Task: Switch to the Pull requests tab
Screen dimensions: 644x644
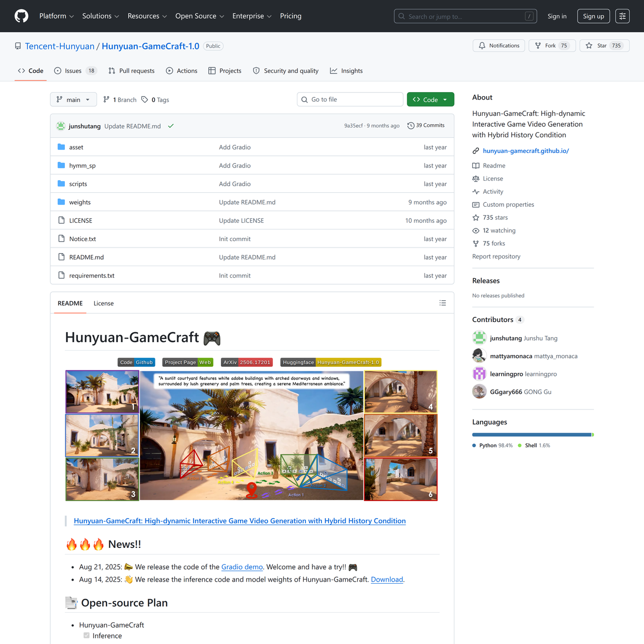Action: (x=131, y=71)
